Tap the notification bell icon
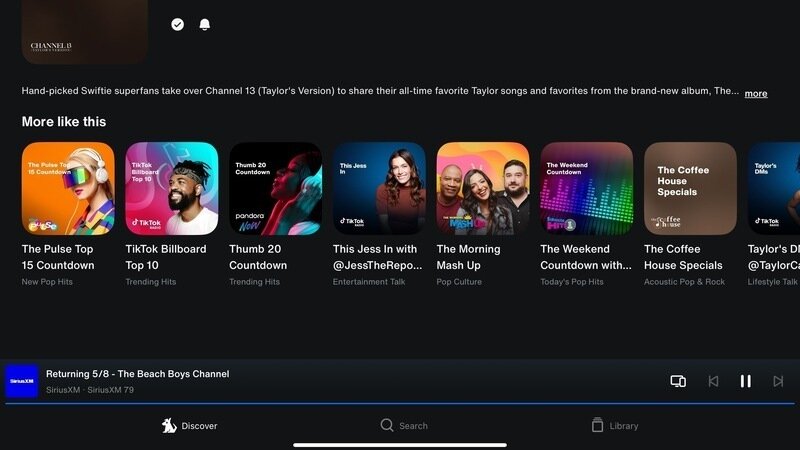The height and width of the screenshot is (450, 800). (x=205, y=24)
